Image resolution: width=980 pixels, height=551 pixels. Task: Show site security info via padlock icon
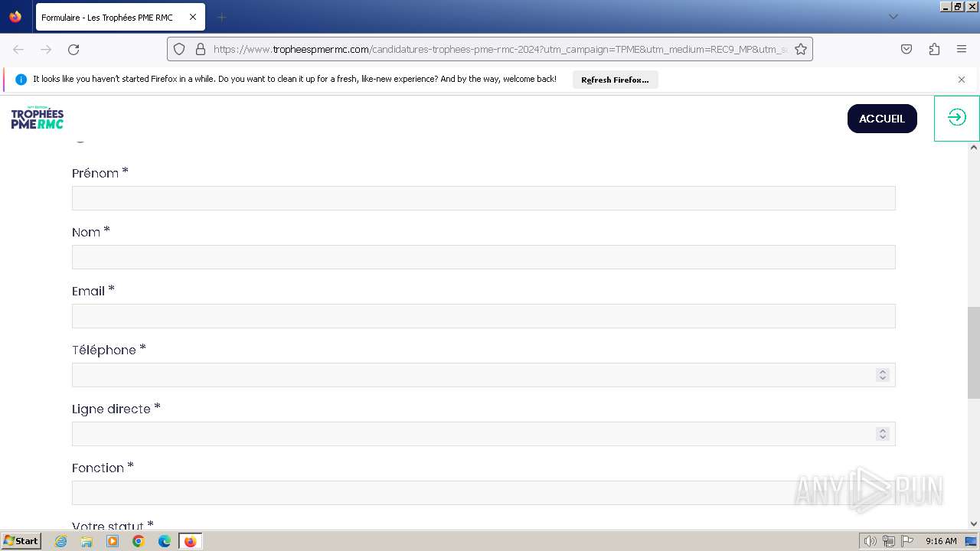201,49
